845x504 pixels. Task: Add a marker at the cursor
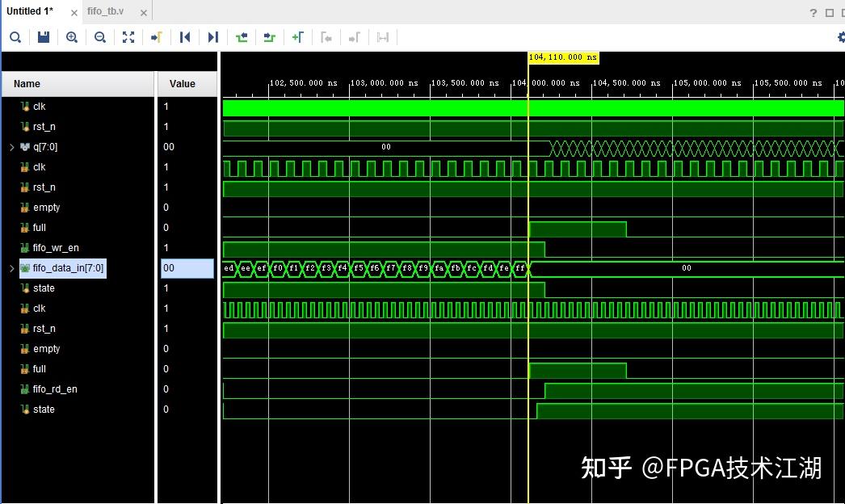coord(297,37)
